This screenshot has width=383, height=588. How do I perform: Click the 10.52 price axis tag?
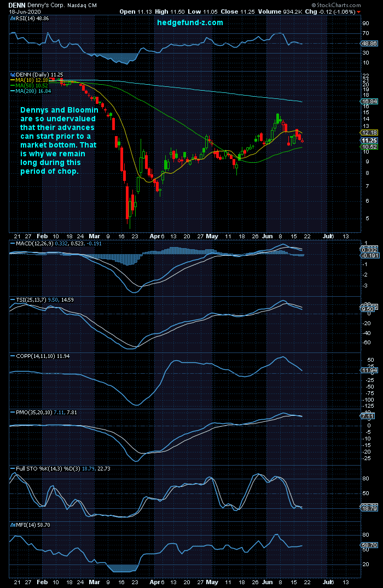coord(369,147)
